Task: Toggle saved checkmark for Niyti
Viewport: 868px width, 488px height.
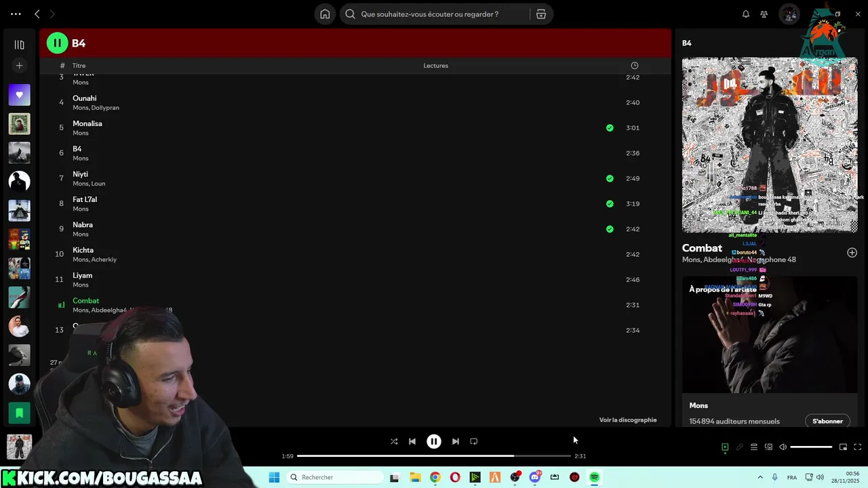Action: (x=610, y=178)
